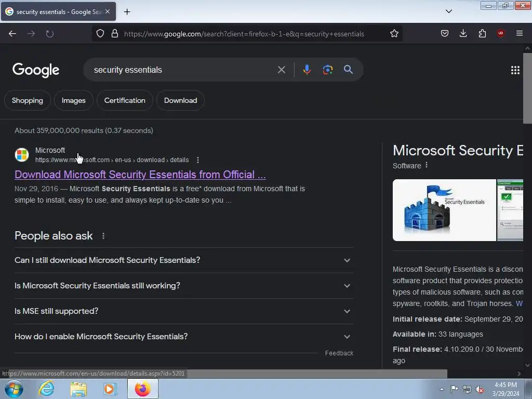Start voice search with microphone icon
This screenshot has width=532, height=399.
pyautogui.click(x=307, y=70)
